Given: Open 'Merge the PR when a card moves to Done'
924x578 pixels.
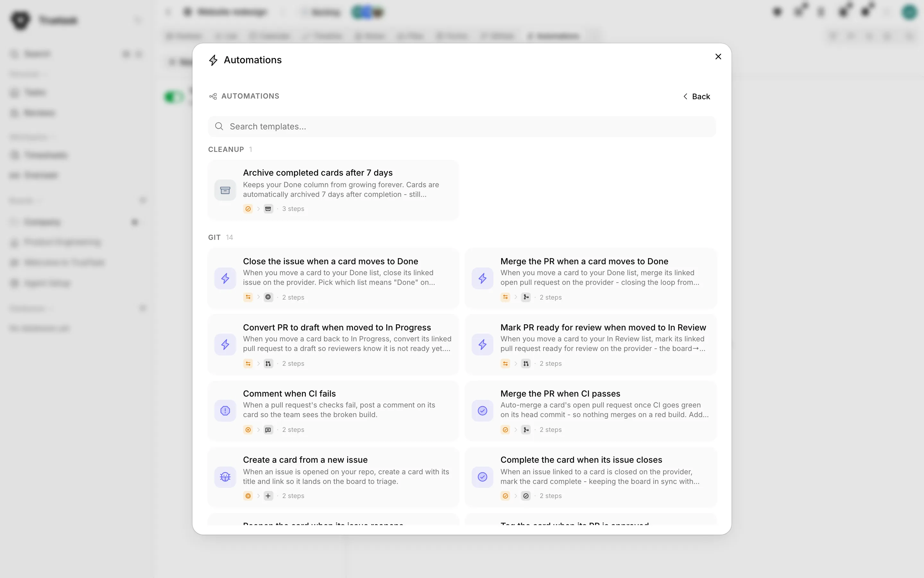Looking at the screenshot, I should 591,278.
